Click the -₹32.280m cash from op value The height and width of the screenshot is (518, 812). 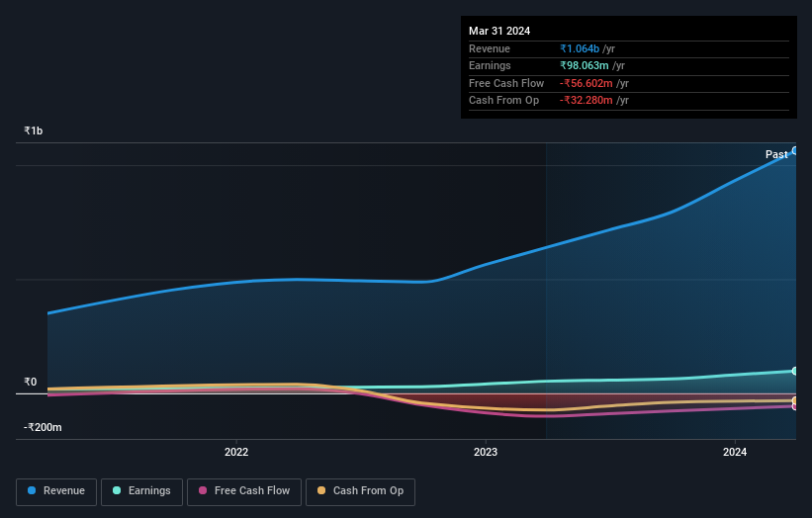point(586,101)
